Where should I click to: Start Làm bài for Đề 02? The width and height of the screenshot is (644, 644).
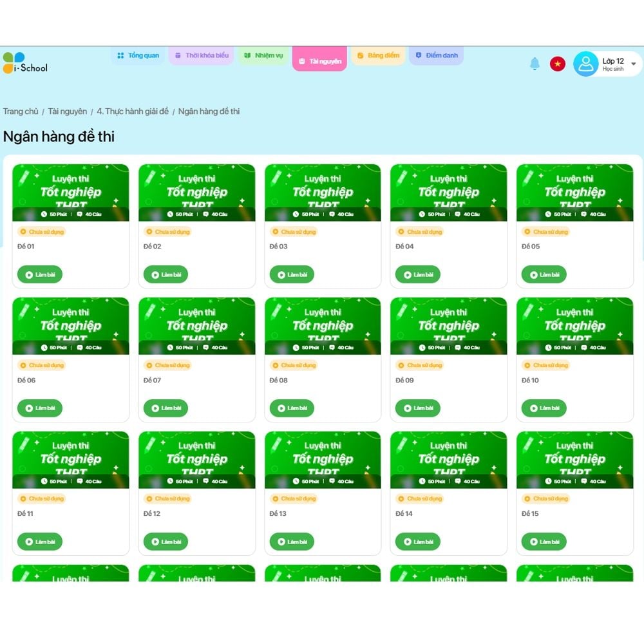coord(166,274)
